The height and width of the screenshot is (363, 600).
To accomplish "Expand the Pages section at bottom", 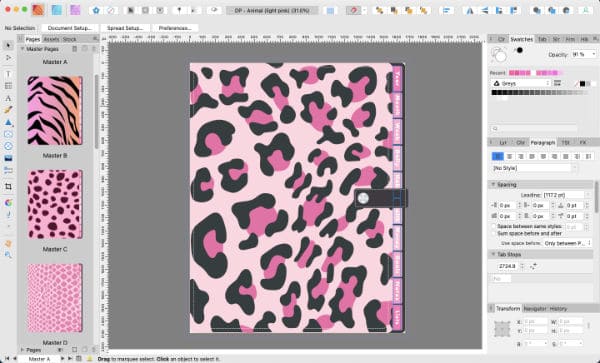I will [x=22, y=350].
